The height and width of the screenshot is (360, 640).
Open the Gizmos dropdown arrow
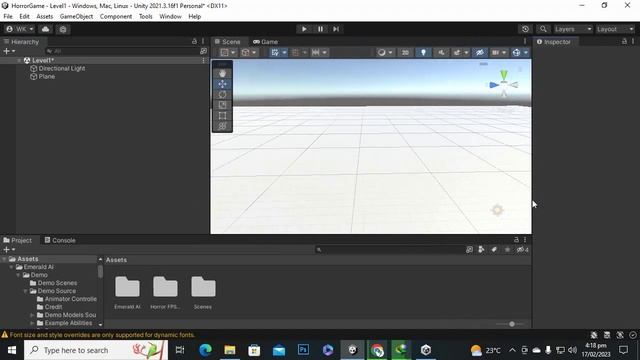coord(526,52)
